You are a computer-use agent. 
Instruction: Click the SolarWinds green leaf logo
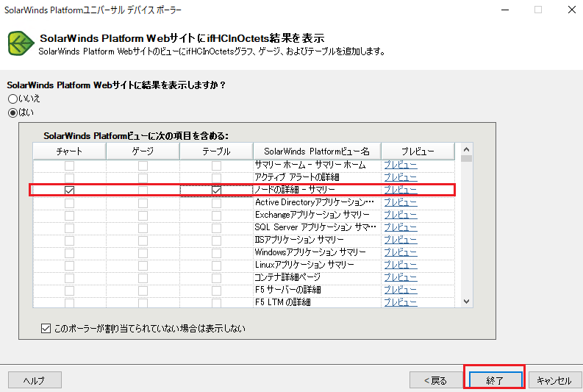coord(21,43)
